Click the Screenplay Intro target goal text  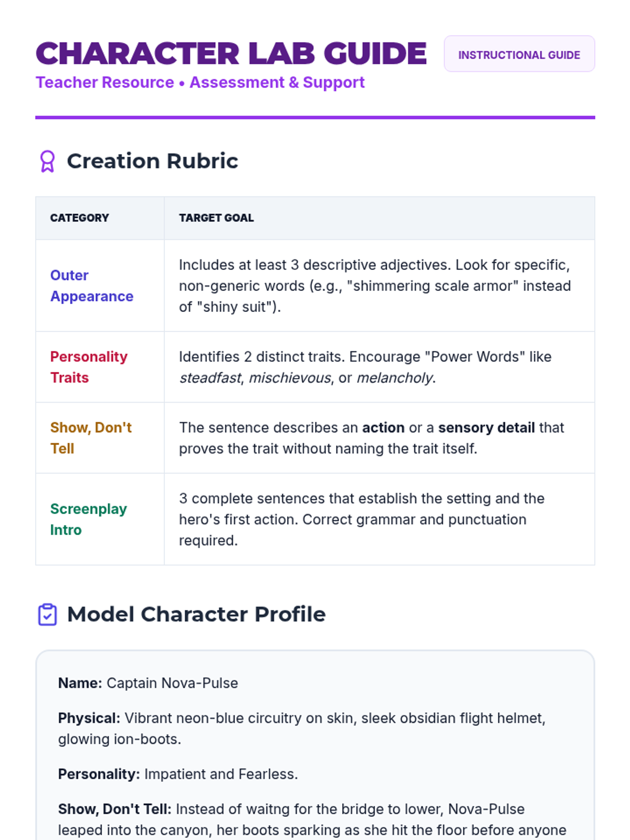click(361, 519)
